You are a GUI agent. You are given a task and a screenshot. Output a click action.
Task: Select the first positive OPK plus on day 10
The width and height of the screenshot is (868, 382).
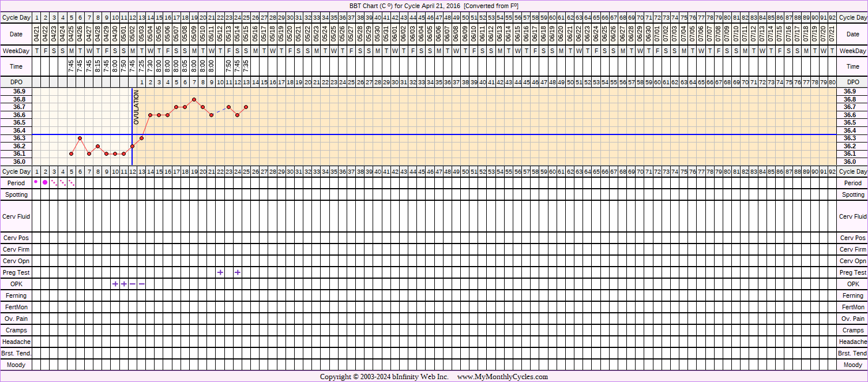115,284
